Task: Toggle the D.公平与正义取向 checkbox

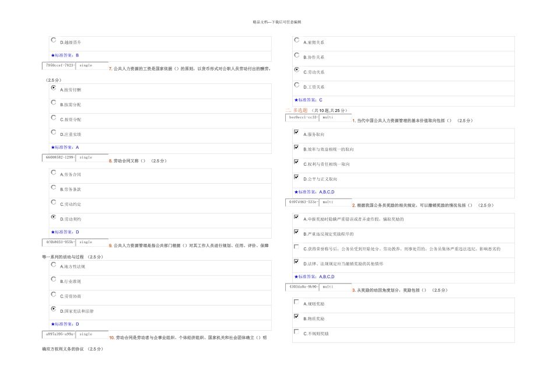Action: pyautogui.click(x=296, y=177)
